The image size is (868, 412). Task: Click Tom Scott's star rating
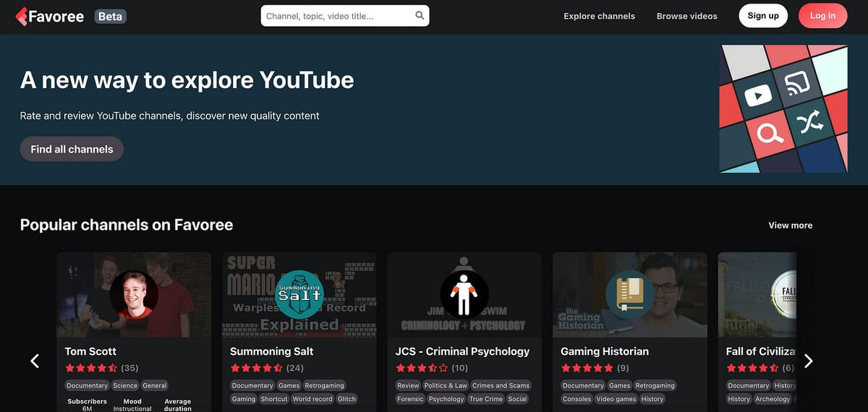pos(91,368)
